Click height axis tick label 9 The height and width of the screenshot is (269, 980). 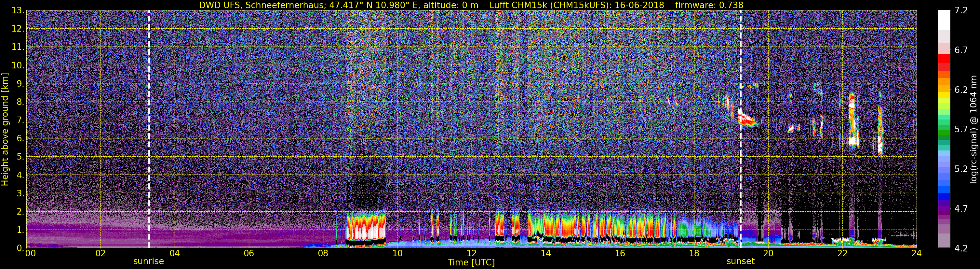[21, 84]
